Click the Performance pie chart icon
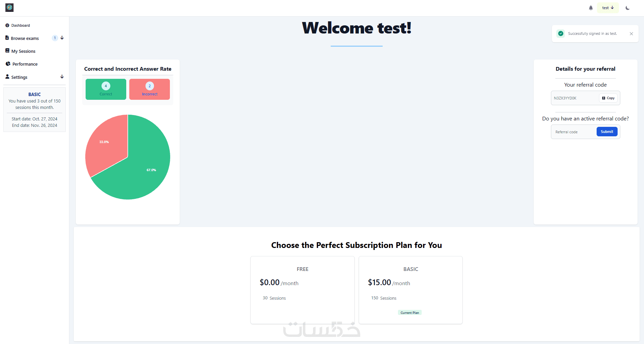 8,64
